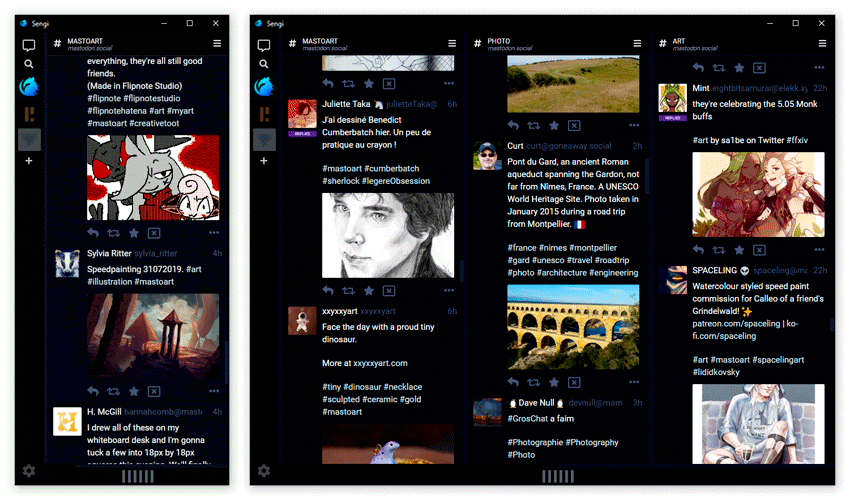Open the search icon in left window sidebar
Viewport: 849px width, 499px height.
click(x=29, y=64)
